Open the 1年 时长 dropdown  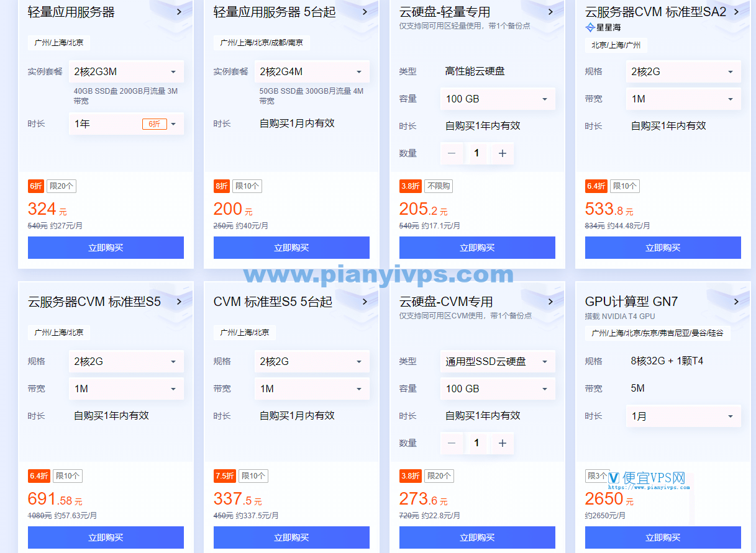[x=126, y=124]
